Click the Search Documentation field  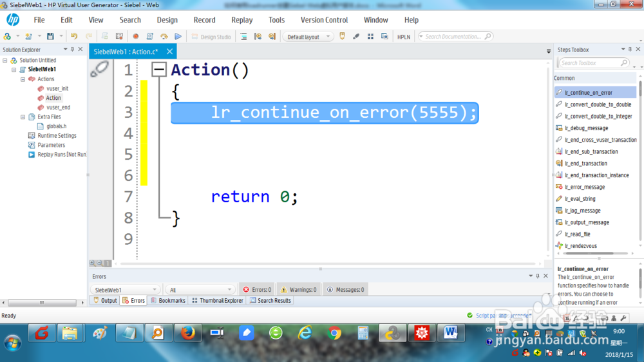[x=455, y=37]
